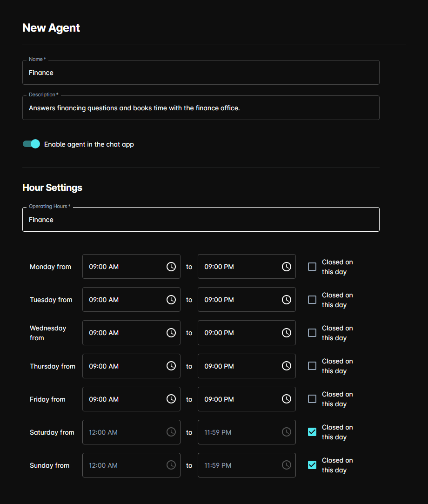The width and height of the screenshot is (428, 504).
Task: Mark Friday as closed on this day
Action: [x=312, y=399]
